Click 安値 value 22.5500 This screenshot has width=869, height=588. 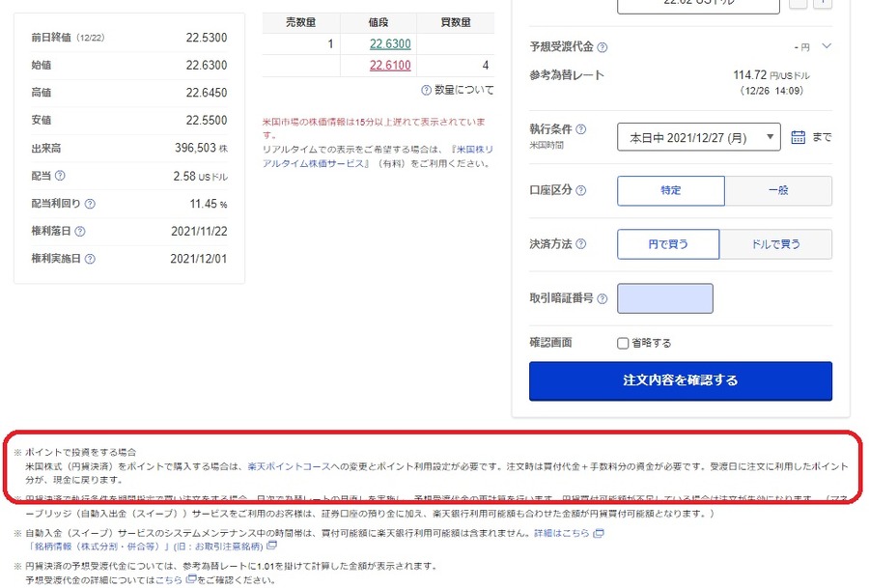207,121
